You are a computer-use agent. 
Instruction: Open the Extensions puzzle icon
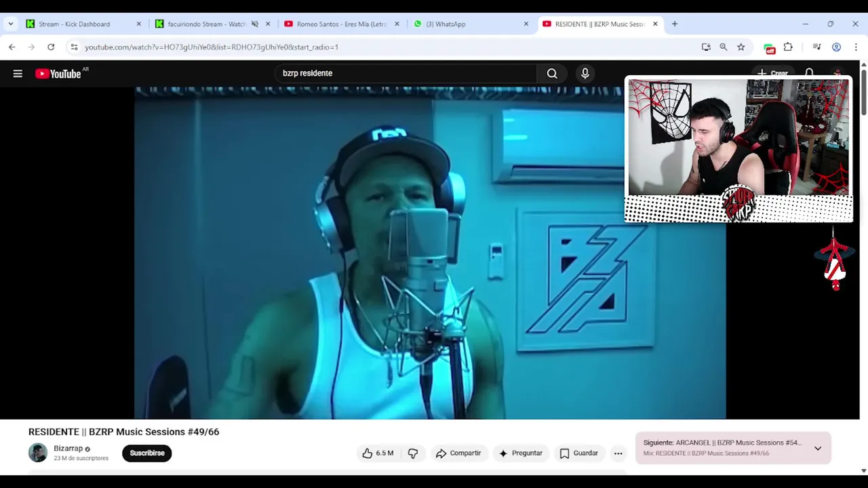tap(788, 47)
